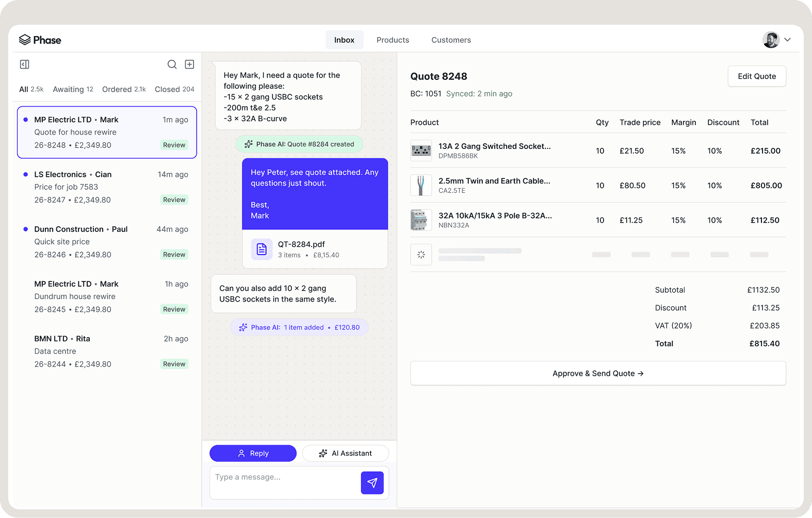This screenshot has width=812, height=518.
Task: Filter by Closed 204
Action: pyautogui.click(x=174, y=89)
